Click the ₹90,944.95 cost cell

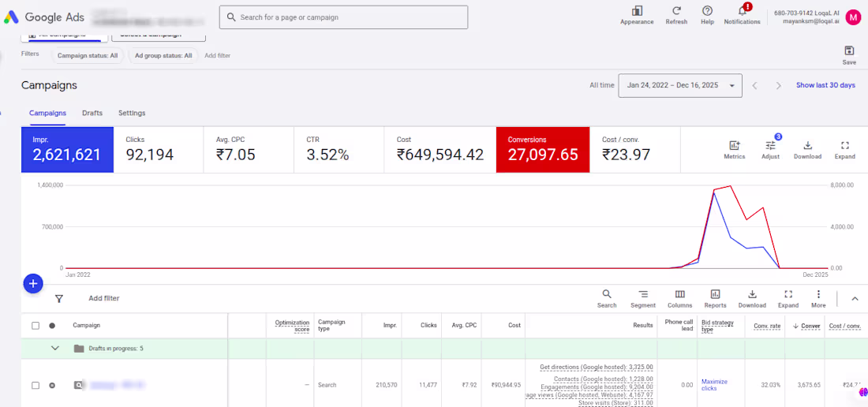coord(505,385)
